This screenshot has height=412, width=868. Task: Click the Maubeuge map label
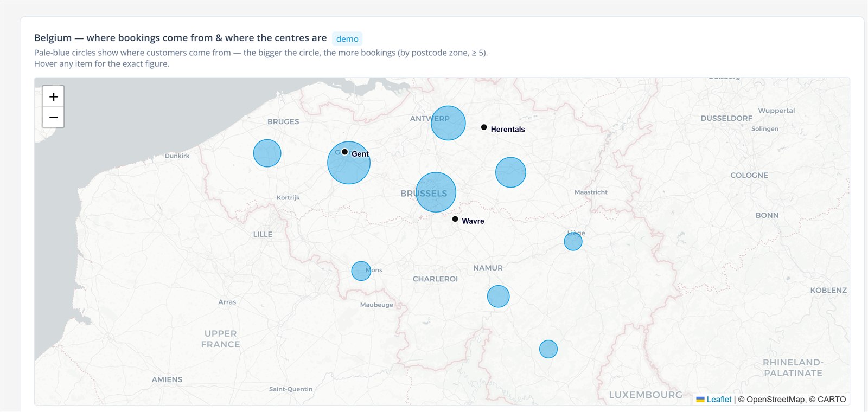click(376, 305)
